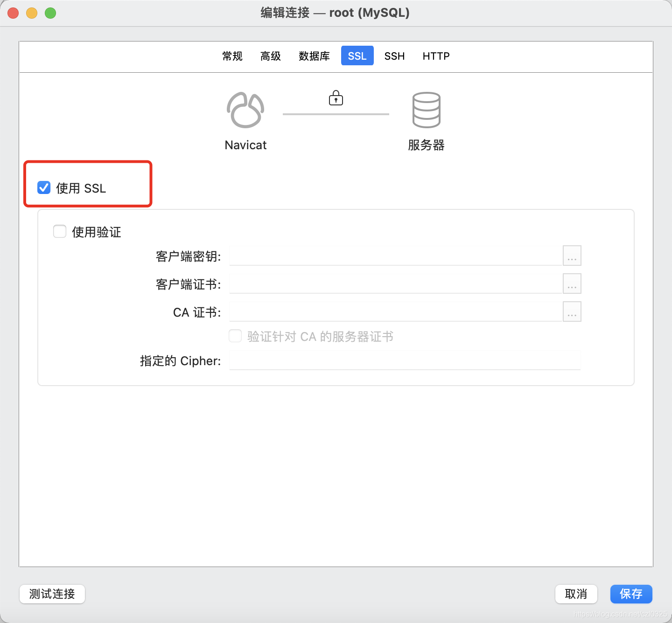The image size is (672, 623).
Task: Open the 数据库 tab
Action: (314, 56)
